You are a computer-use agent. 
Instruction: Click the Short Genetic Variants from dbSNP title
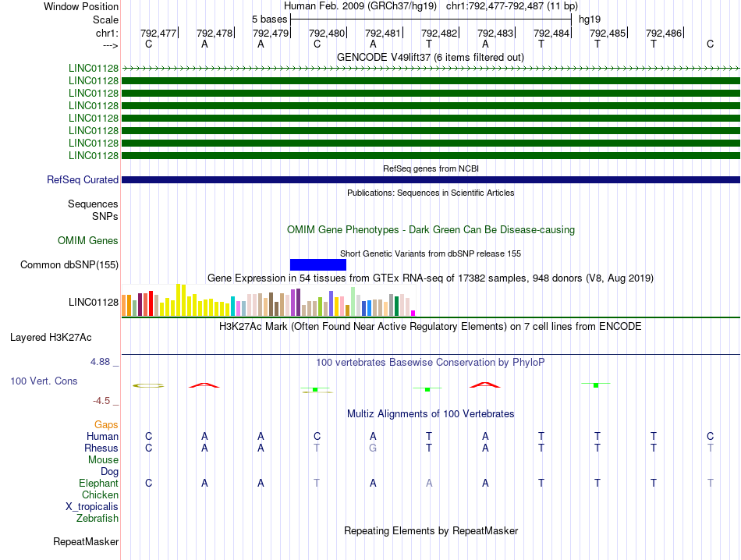pos(431,253)
